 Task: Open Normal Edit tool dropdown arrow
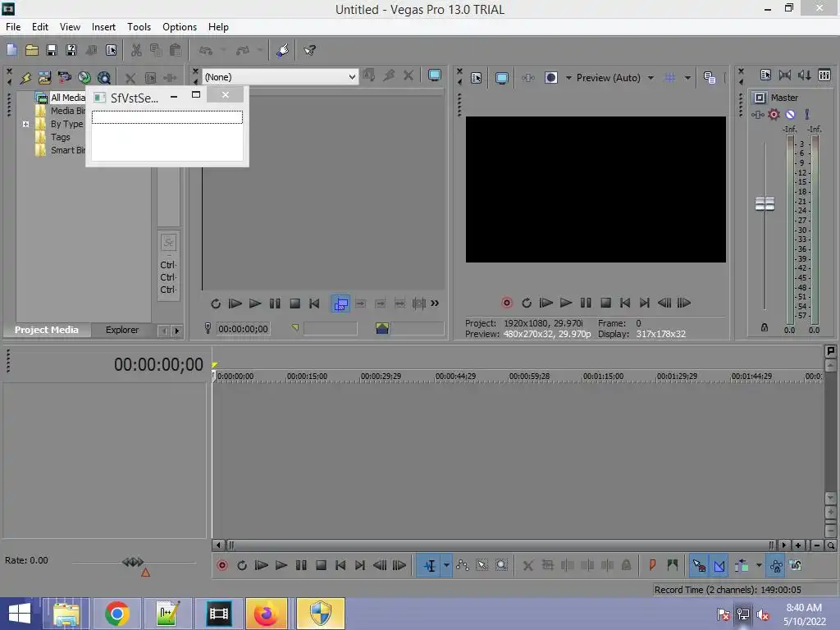pos(446,565)
